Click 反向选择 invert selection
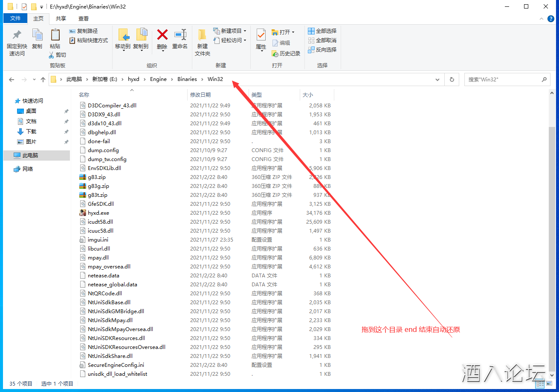 tap(322, 50)
